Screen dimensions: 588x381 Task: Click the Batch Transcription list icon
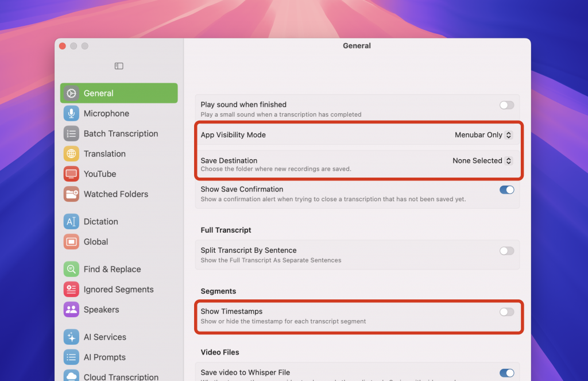(71, 133)
